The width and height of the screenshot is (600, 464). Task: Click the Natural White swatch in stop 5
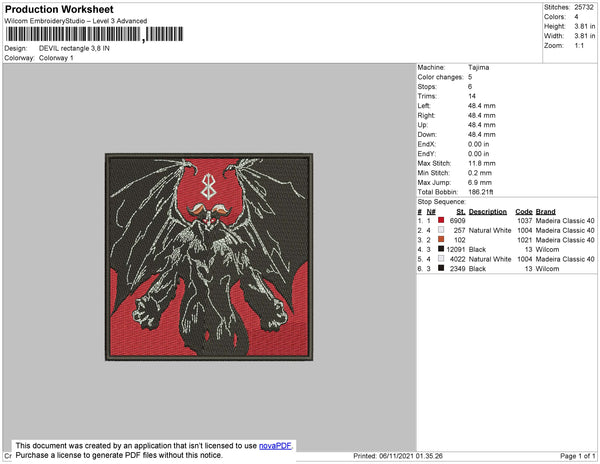441,258
